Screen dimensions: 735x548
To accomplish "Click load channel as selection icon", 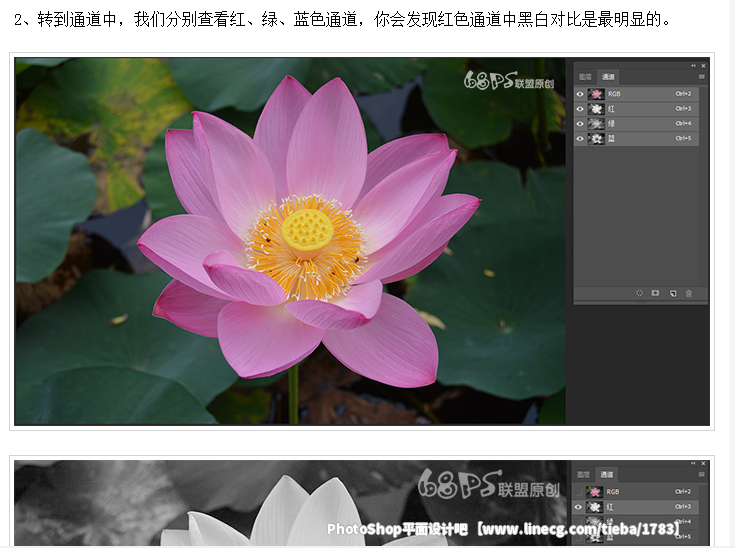I will pyautogui.click(x=639, y=293).
